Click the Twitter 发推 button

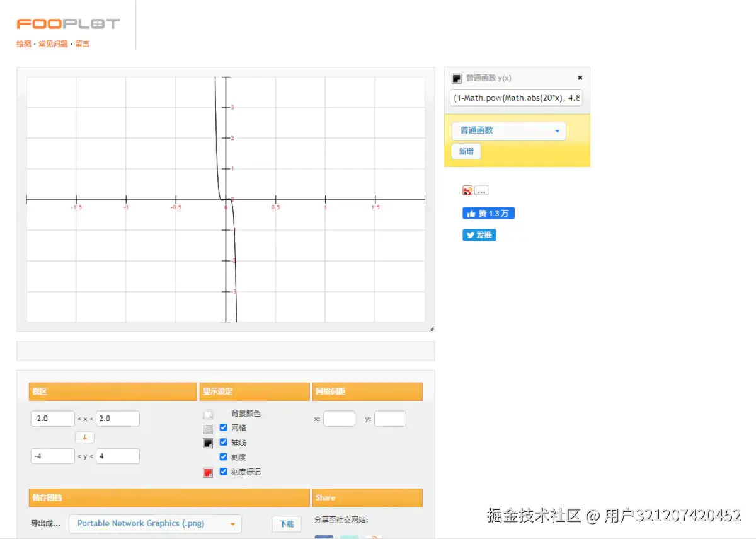click(x=479, y=235)
